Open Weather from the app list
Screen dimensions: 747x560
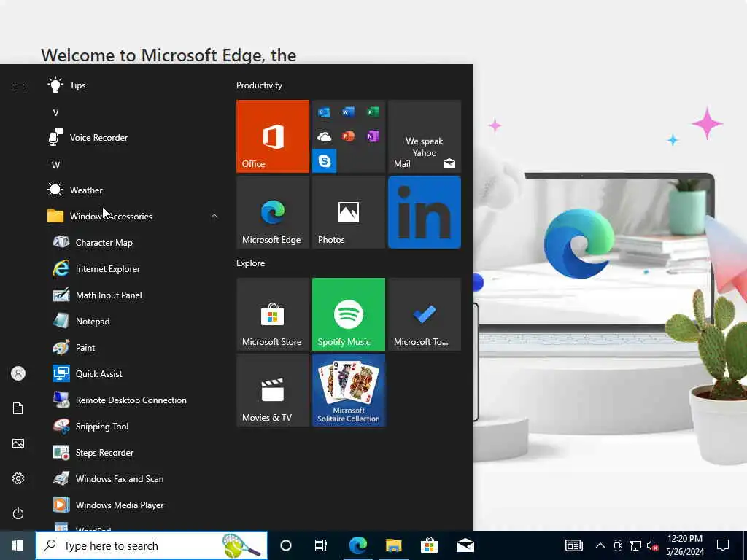133,190
